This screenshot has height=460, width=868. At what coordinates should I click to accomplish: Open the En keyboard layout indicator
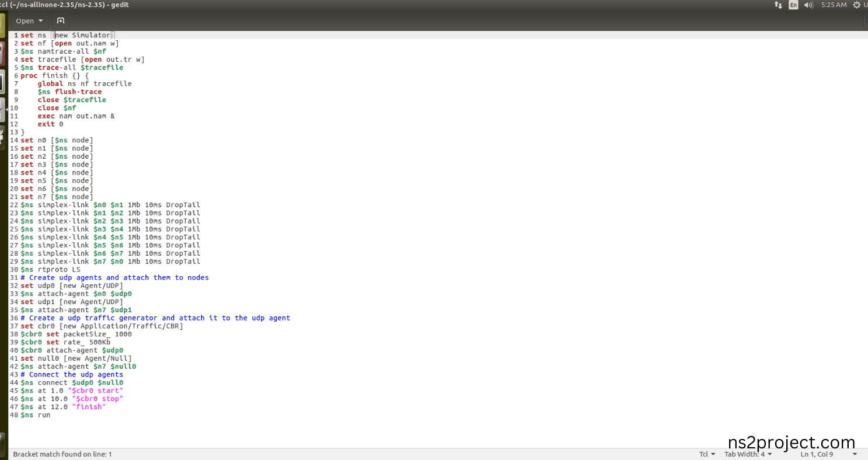click(x=793, y=5)
